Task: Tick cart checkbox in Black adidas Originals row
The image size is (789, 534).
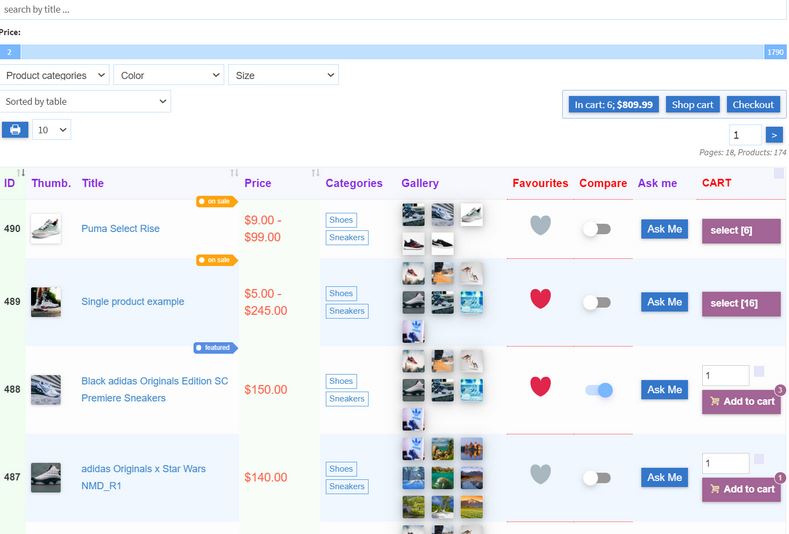Action: 759,371
